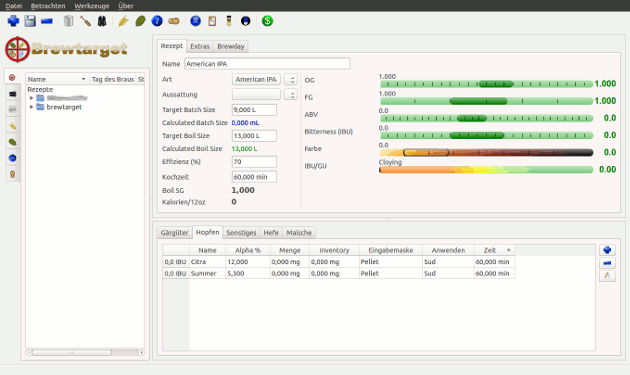
Task: Open the Werkzeuge menu
Action: pyautogui.click(x=92, y=6)
